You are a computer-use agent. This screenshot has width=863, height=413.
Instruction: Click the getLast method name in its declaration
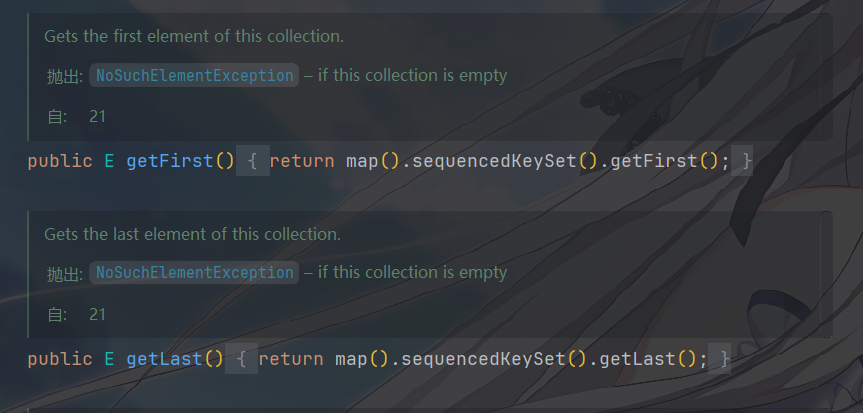point(164,359)
